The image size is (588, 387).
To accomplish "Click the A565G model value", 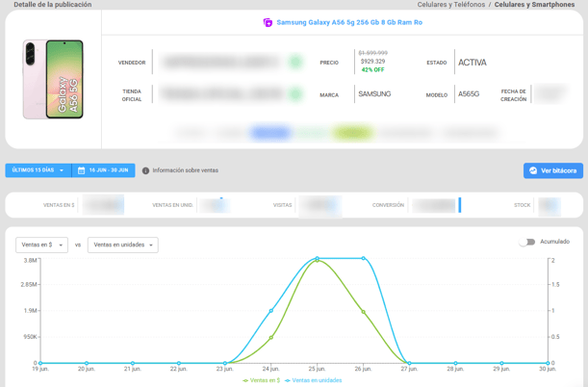I will click(x=469, y=93).
